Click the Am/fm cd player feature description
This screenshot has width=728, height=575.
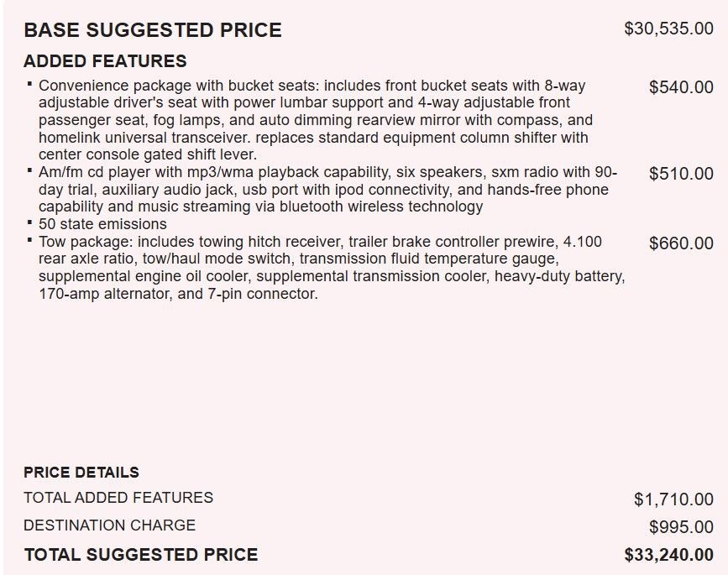pyautogui.click(x=327, y=190)
